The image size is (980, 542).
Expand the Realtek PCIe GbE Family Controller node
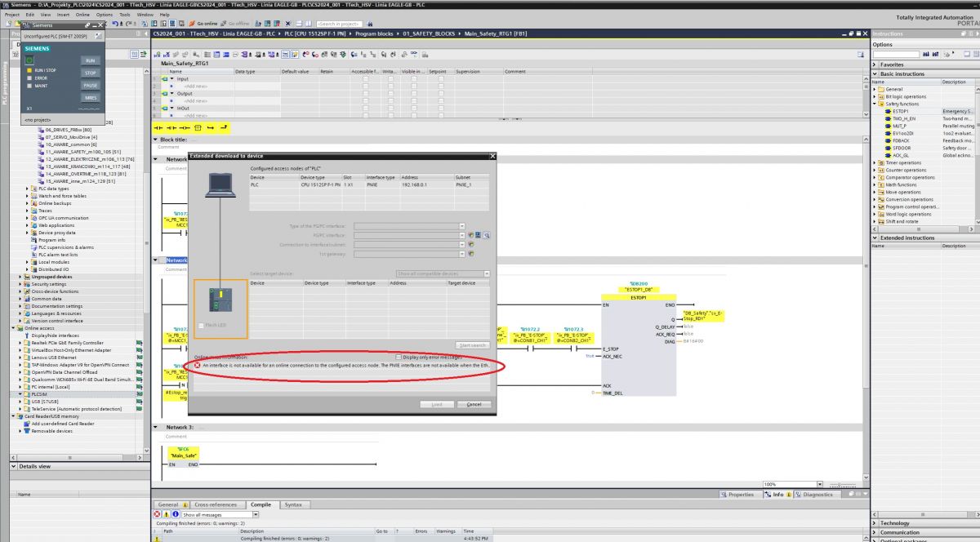tap(21, 343)
